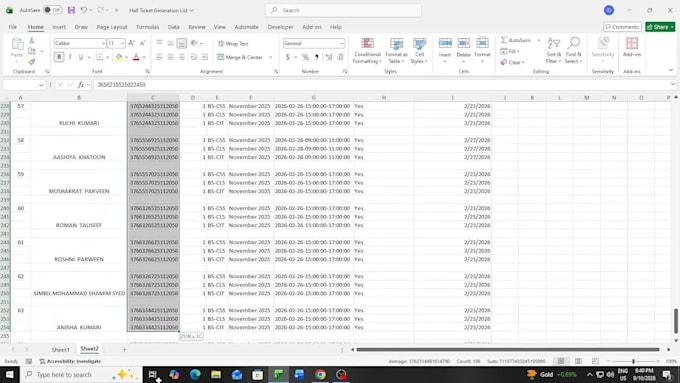Set middle vertical alignment
This screenshot has height=383, width=680.
[x=170, y=43]
